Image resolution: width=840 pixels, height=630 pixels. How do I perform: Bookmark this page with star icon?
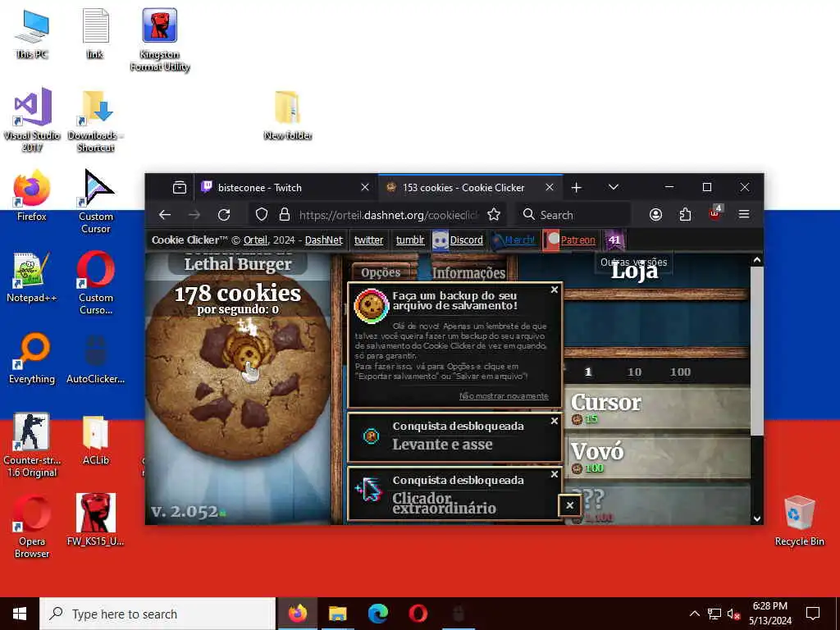pyautogui.click(x=493, y=215)
